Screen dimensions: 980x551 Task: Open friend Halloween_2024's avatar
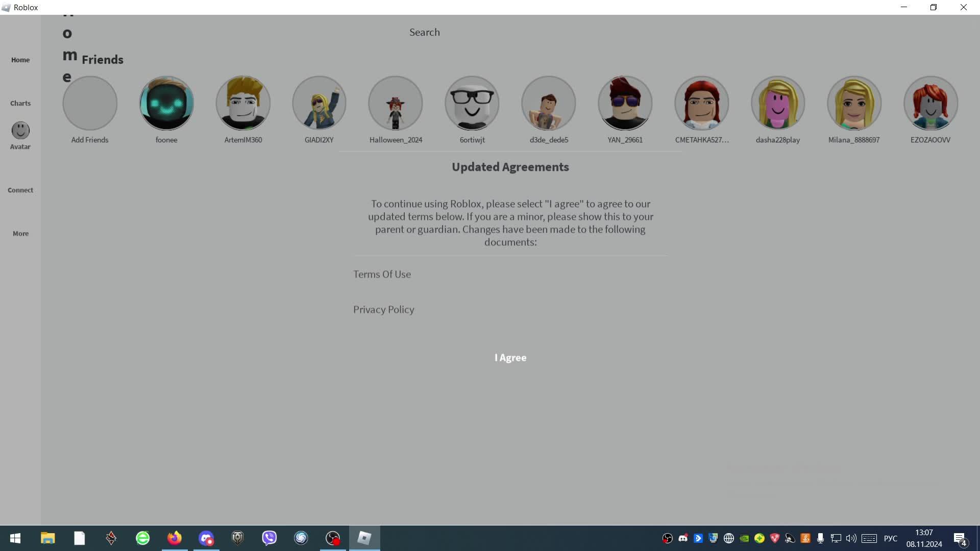point(396,104)
